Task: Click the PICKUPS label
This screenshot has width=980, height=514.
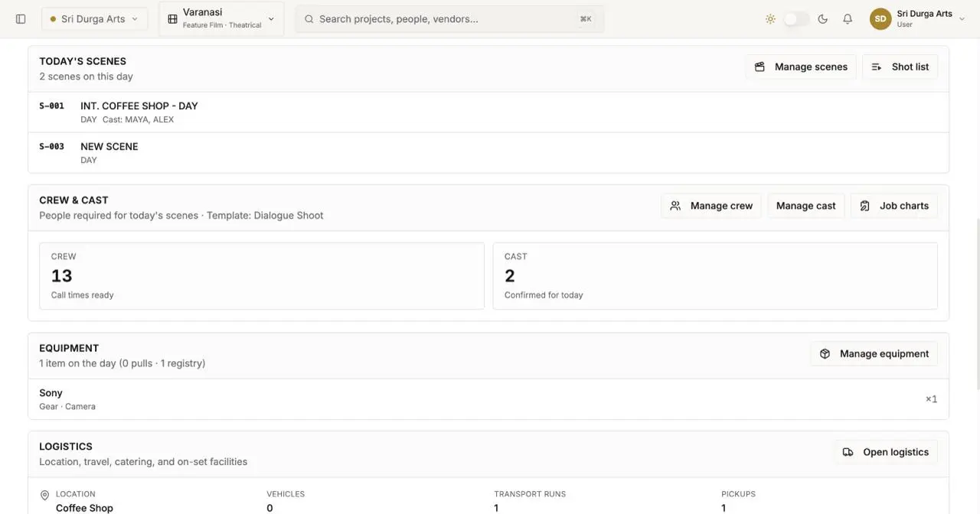Action: (738, 494)
